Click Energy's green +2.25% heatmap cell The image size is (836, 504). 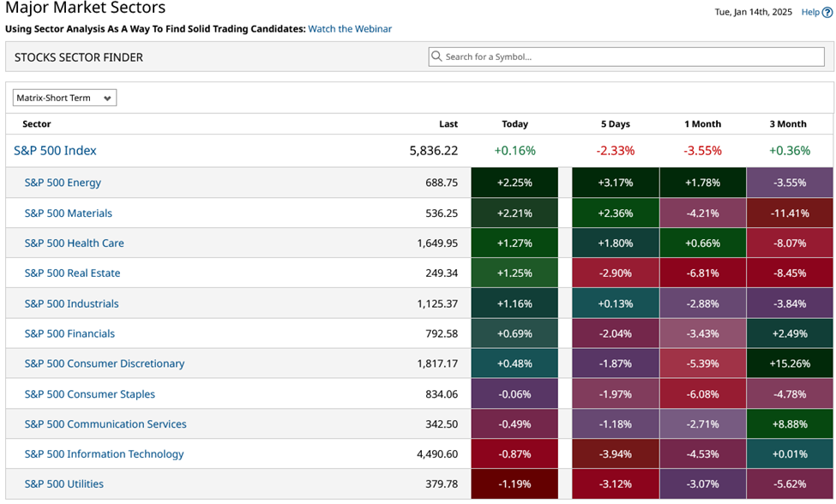(x=514, y=183)
